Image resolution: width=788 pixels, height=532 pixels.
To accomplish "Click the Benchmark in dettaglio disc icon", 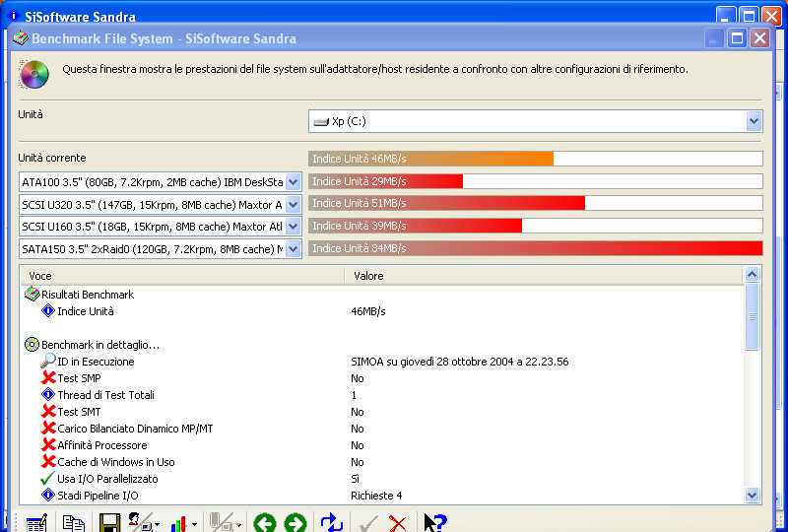I will pyautogui.click(x=32, y=344).
